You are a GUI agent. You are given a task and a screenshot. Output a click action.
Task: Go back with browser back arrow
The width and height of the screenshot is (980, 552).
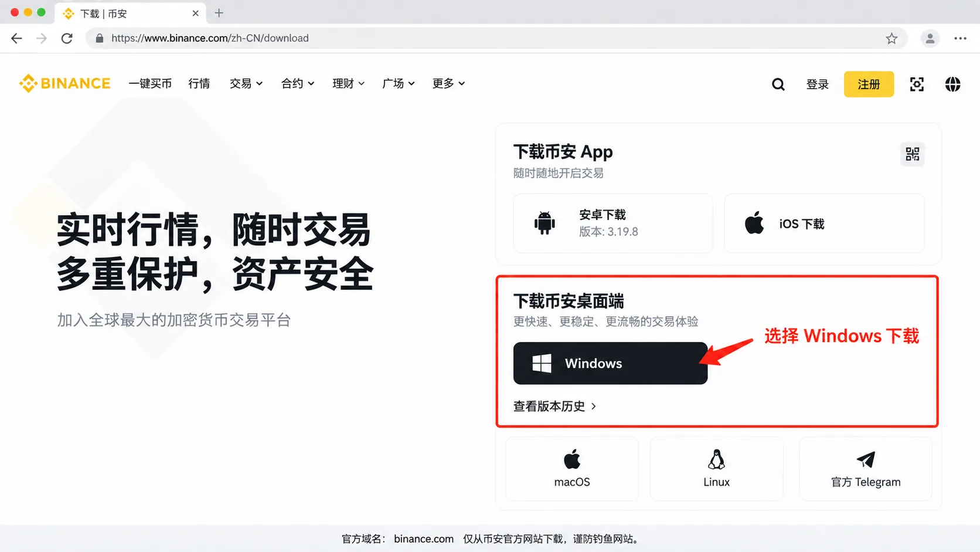coord(16,38)
